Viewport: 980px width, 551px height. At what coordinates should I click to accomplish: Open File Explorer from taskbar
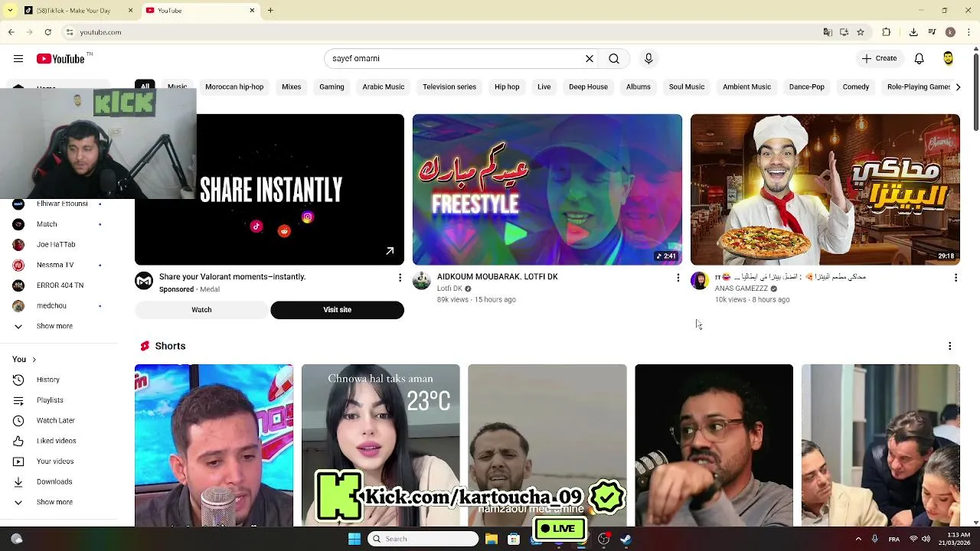coord(492,539)
